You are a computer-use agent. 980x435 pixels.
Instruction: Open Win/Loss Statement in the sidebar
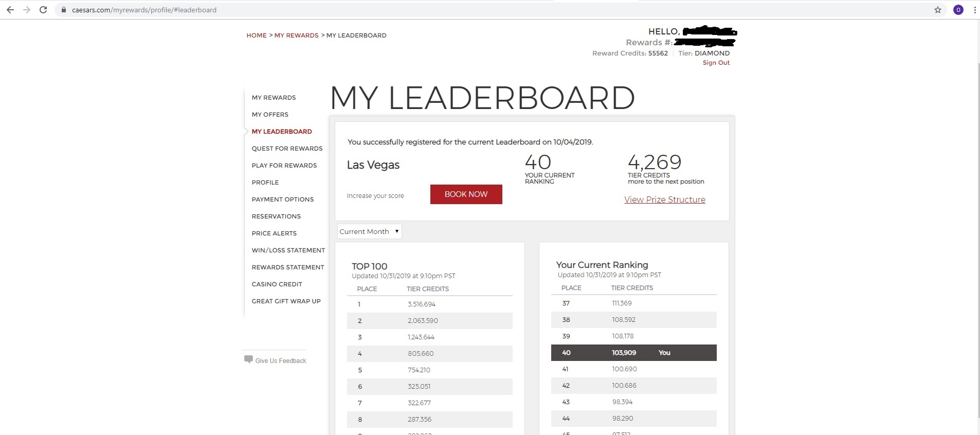point(288,250)
